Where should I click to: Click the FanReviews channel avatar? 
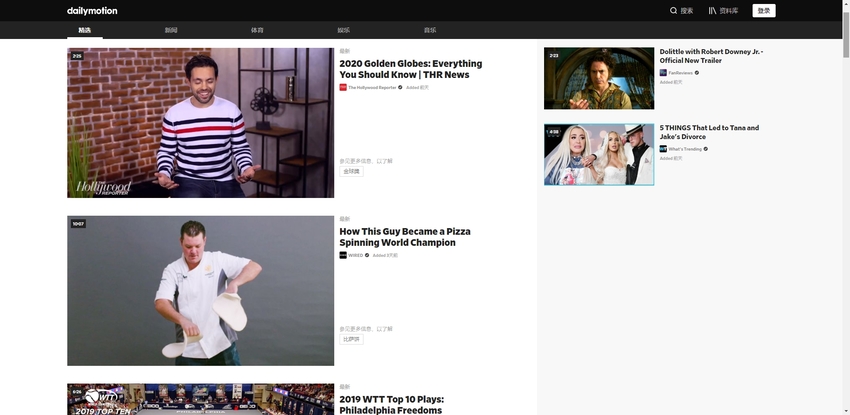tap(663, 73)
